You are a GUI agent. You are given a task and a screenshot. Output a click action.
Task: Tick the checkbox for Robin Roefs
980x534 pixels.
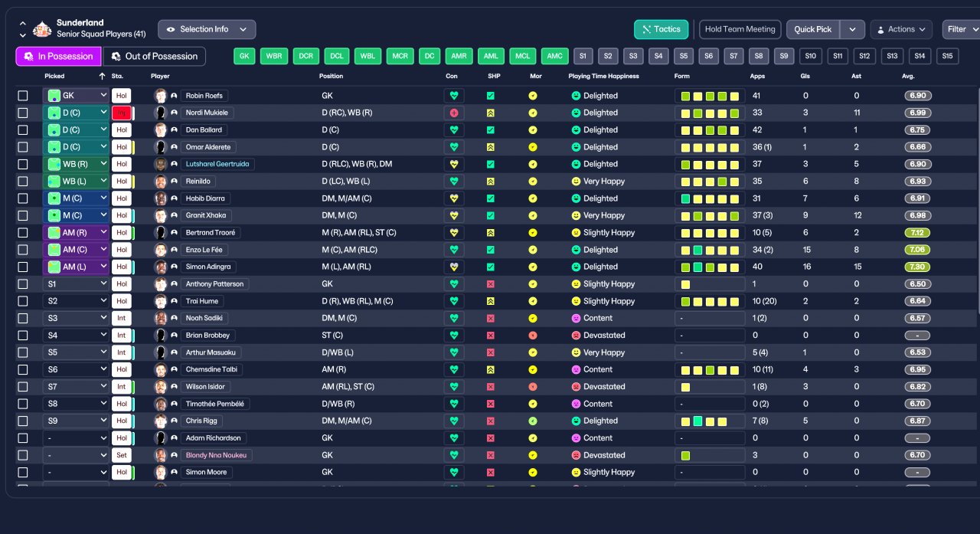(23, 96)
